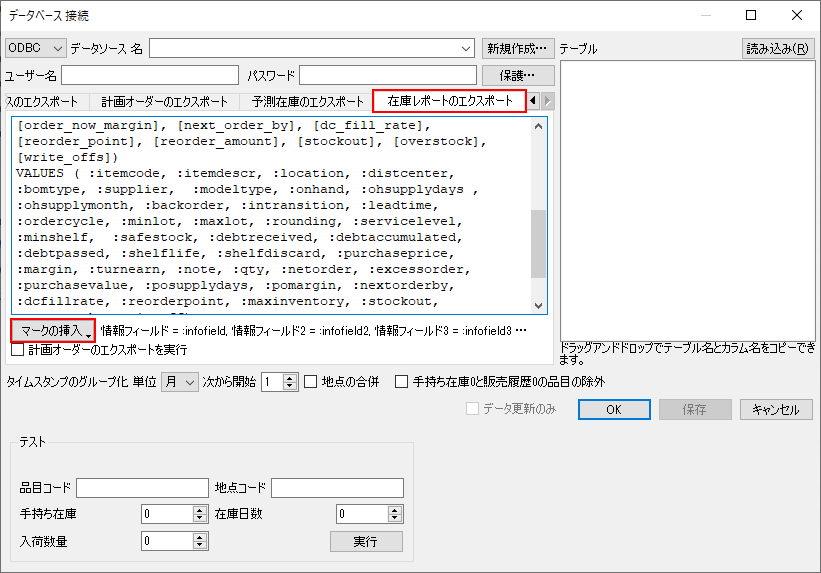Expand the データソース名 combo box
821x573 pixels.
(466, 48)
